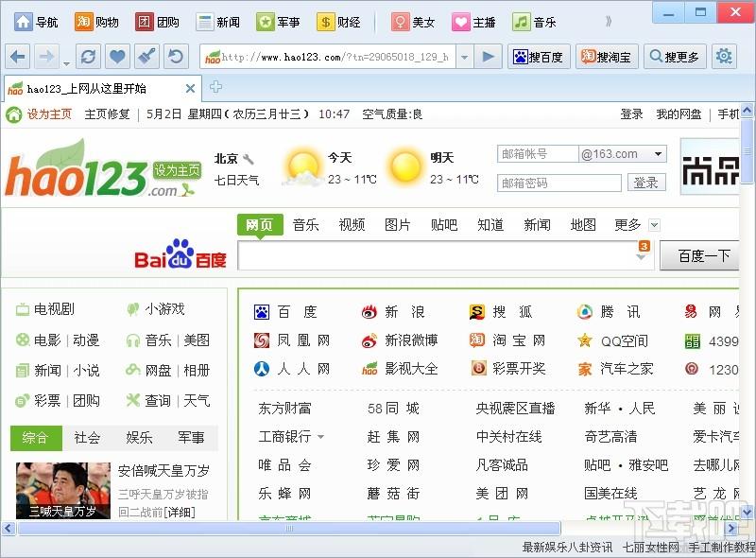Open 我的网盘 link
The width and height of the screenshot is (756, 558).
tap(679, 114)
